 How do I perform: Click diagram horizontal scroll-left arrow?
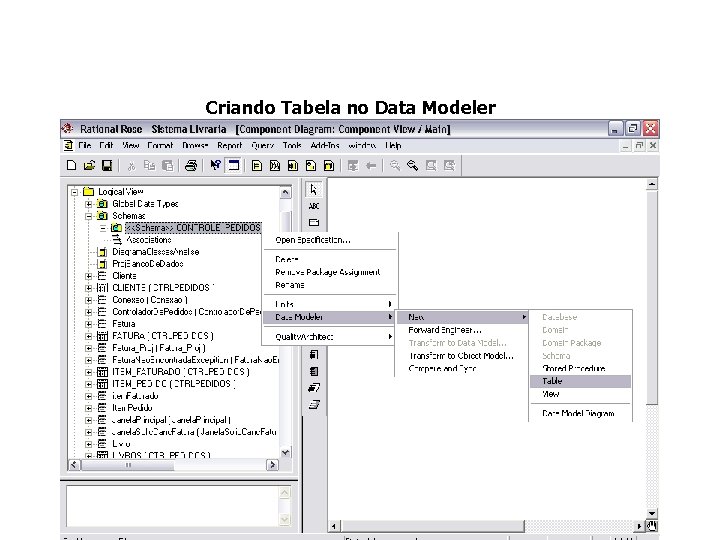(334, 526)
